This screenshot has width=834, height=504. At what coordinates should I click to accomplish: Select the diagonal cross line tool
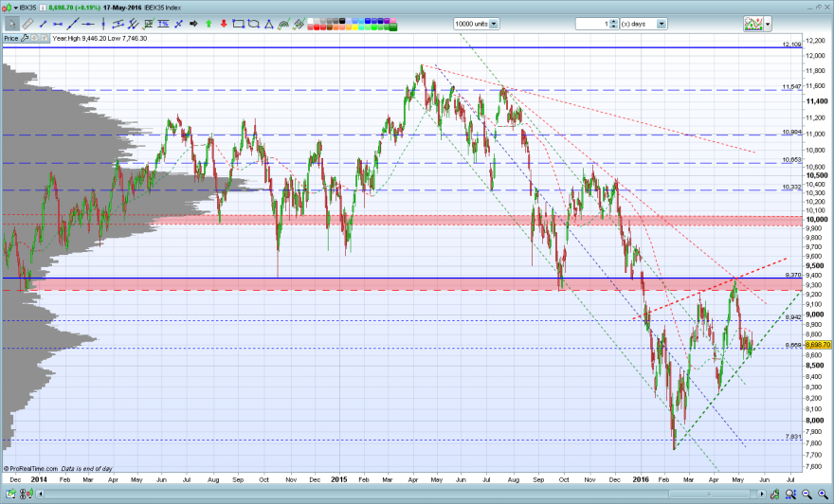179,24
